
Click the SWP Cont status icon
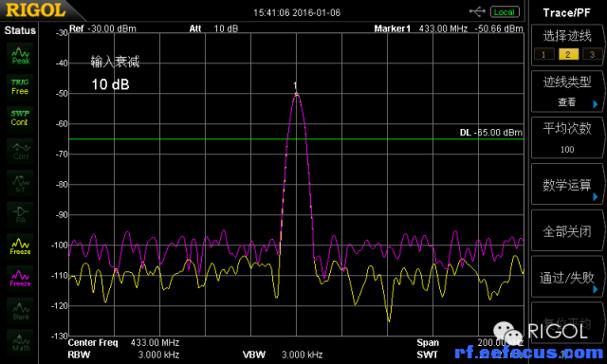(x=20, y=118)
